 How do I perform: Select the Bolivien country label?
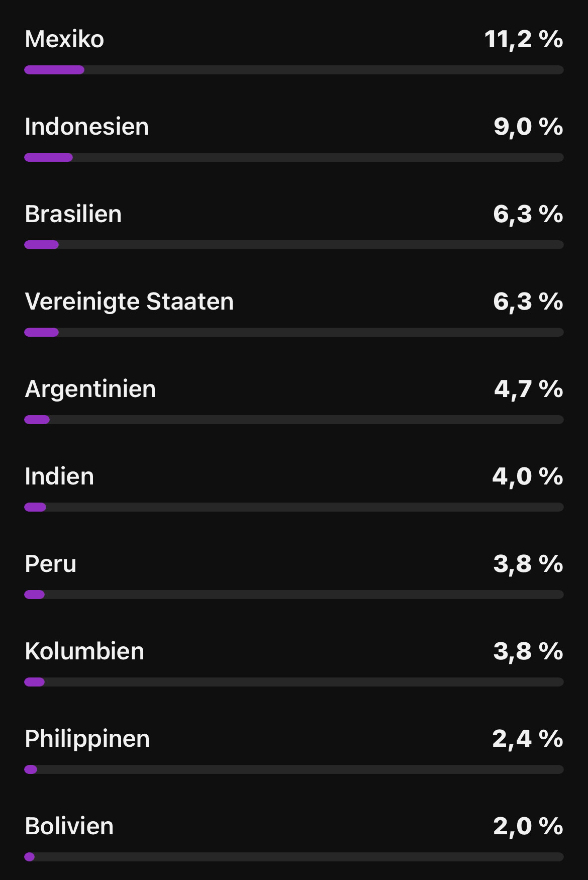click(69, 826)
